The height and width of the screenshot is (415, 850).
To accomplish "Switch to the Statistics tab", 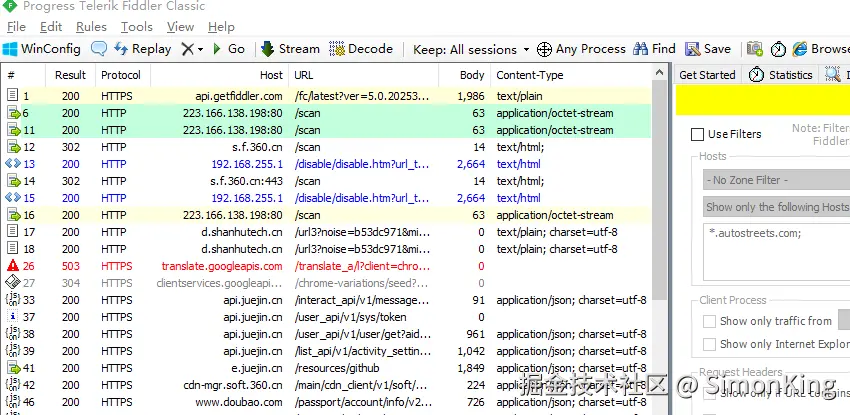I will tap(781, 75).
